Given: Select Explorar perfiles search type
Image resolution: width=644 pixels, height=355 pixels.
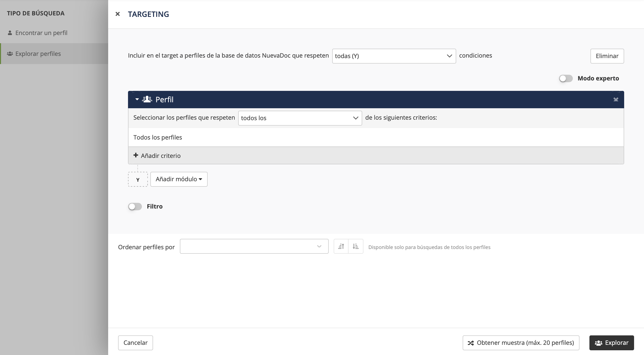Looking at the screenshot, I should (x=38, y=54).
